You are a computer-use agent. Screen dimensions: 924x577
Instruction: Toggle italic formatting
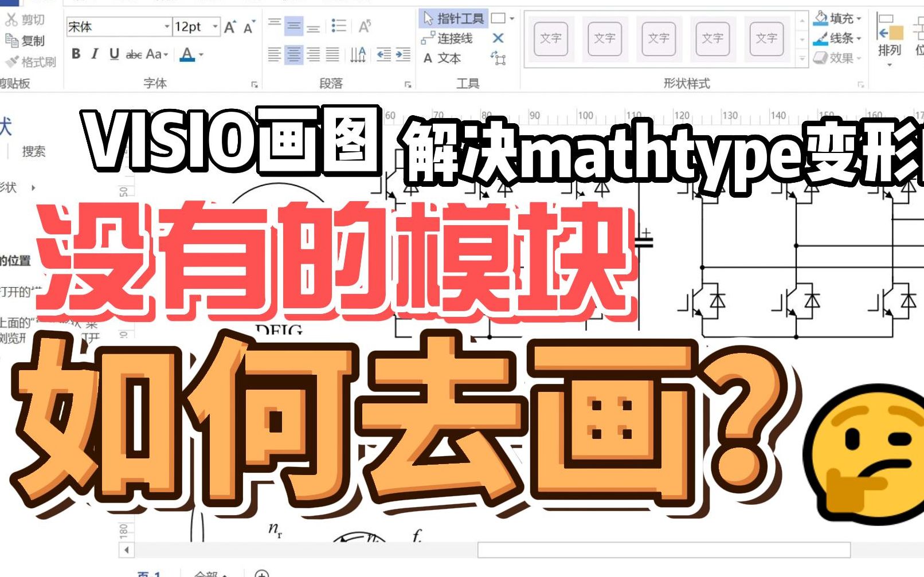coord(95,54)
